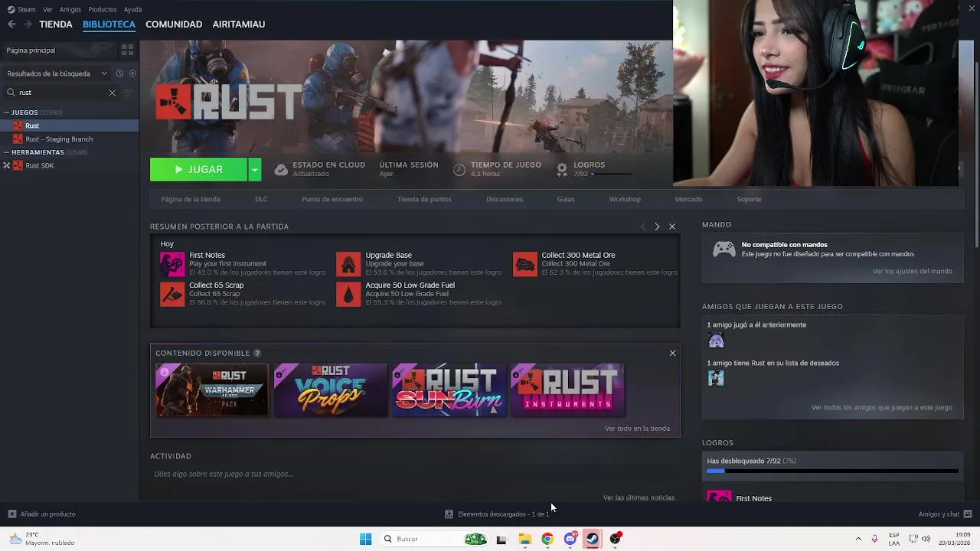
Task: Click the ready-to-play filter icon
Action: [132, 73]
